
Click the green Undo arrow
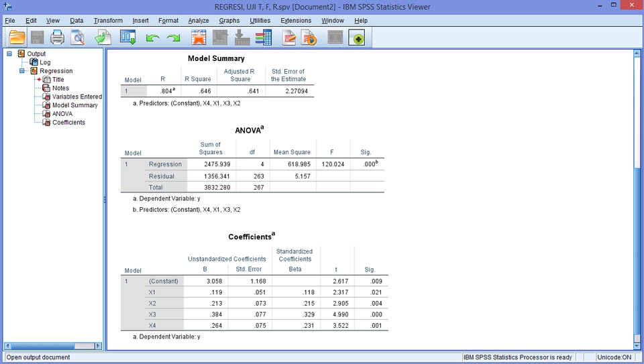[153, 38]
